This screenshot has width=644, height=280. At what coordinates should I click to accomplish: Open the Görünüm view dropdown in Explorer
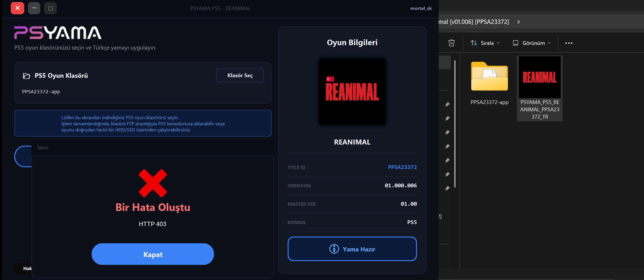click(532, 43)
